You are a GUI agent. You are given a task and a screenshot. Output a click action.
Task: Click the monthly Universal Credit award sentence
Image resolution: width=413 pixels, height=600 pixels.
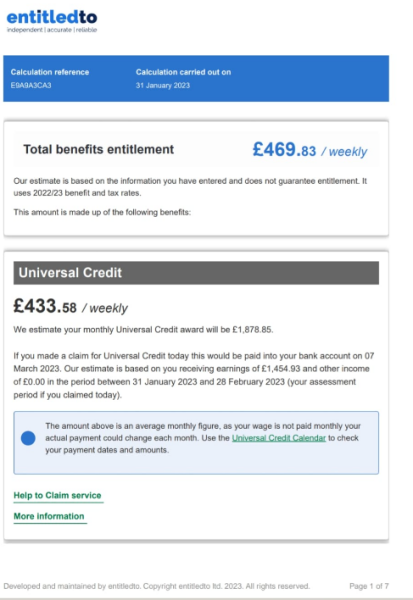(x=143, y=330)
